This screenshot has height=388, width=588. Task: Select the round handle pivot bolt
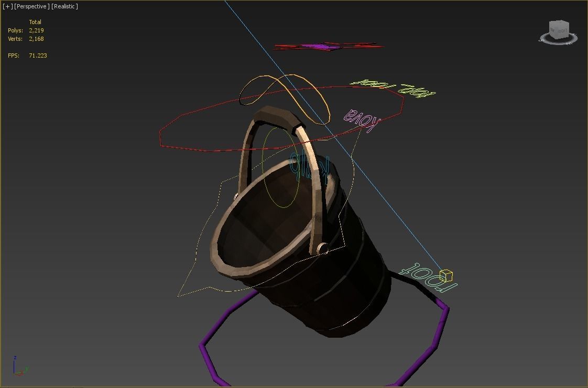click(x=322, y=248)
